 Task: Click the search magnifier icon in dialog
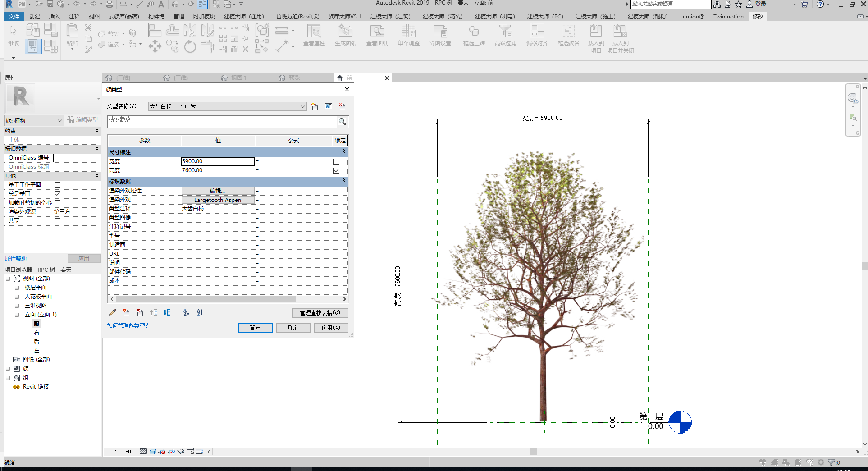(x=343, y=121)
